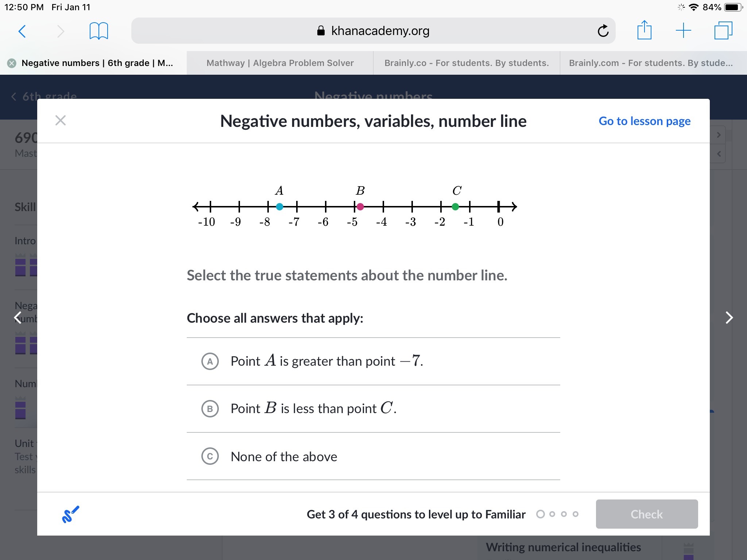Tap Safari back navigation arrow
This screenshot has width=747, height=560.
pyautogui.click(x=22, y=31)
